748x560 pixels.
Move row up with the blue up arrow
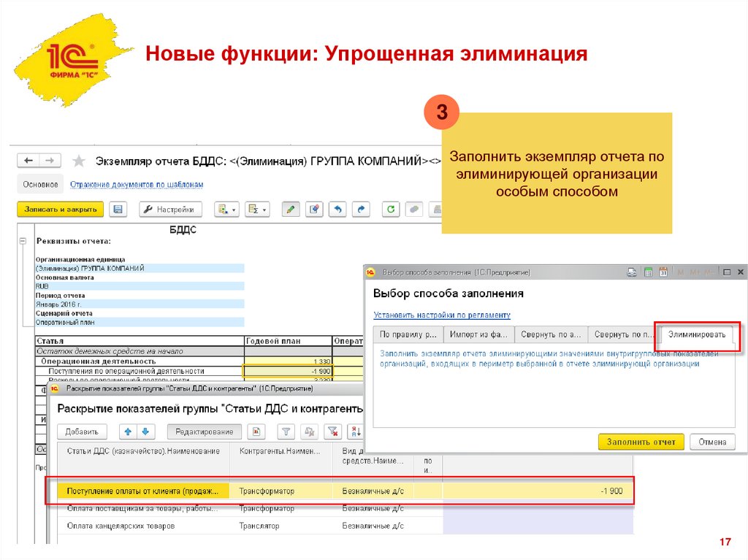tap(128, 431)
